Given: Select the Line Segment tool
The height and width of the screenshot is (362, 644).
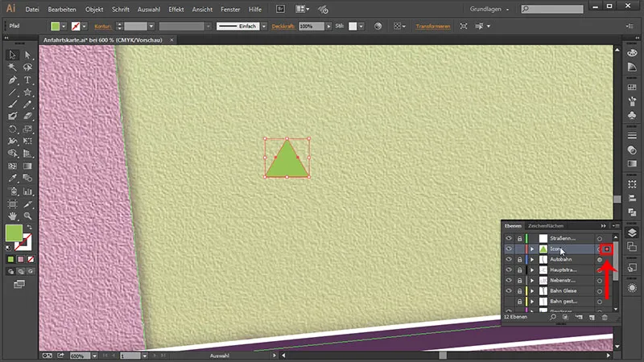Looking at the screenshot, I should click(x=12, y=93).
